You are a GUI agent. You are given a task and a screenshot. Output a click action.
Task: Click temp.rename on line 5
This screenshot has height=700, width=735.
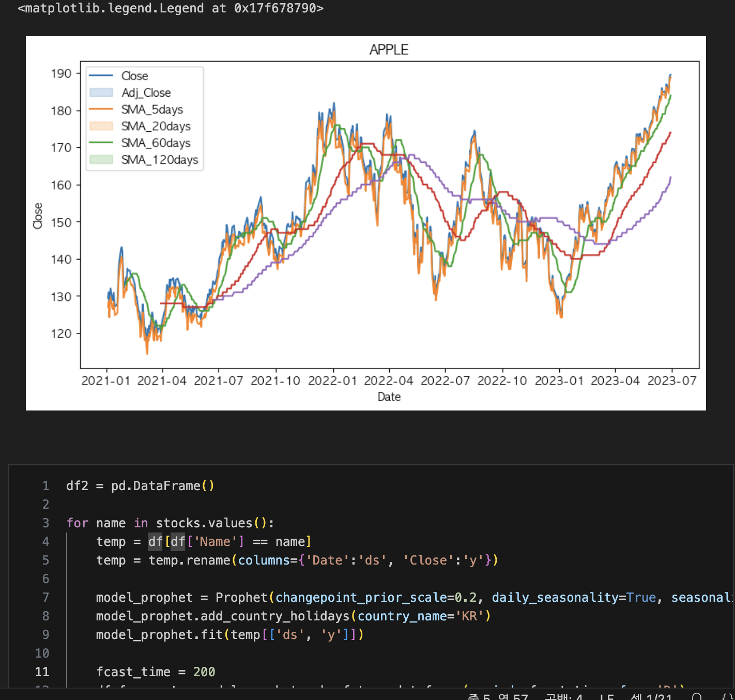[x=189, y=560]
